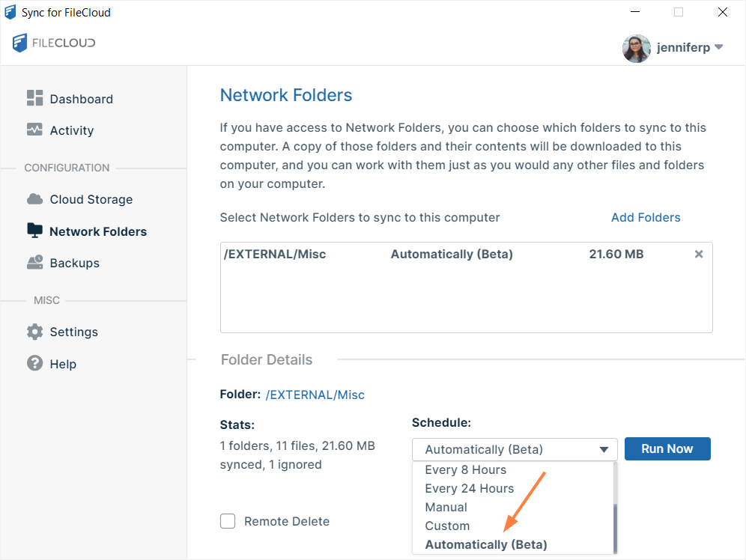Viewport: 746px width, 560px height.
Task: Enable the Remote Delete checkbox
Action: 228,521
